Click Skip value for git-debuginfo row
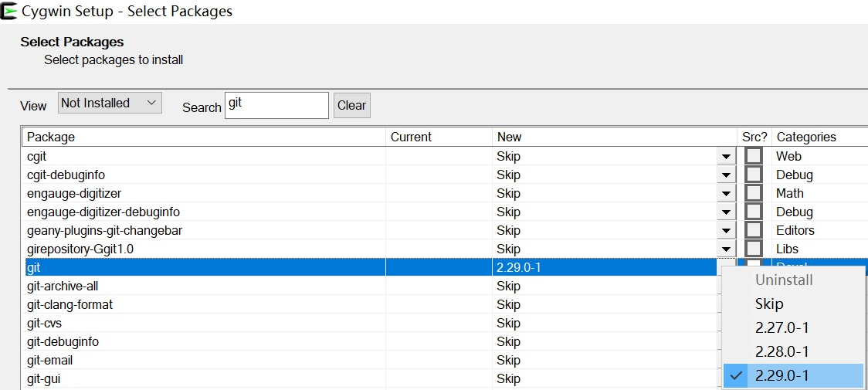Viewport: 868px width, 390px height. (508, 342)
